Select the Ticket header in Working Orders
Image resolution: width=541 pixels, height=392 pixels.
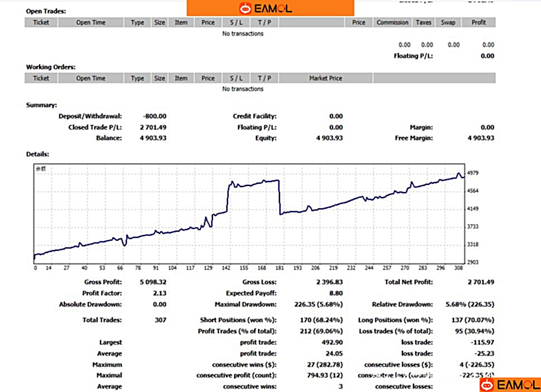[x=41, y=78]
